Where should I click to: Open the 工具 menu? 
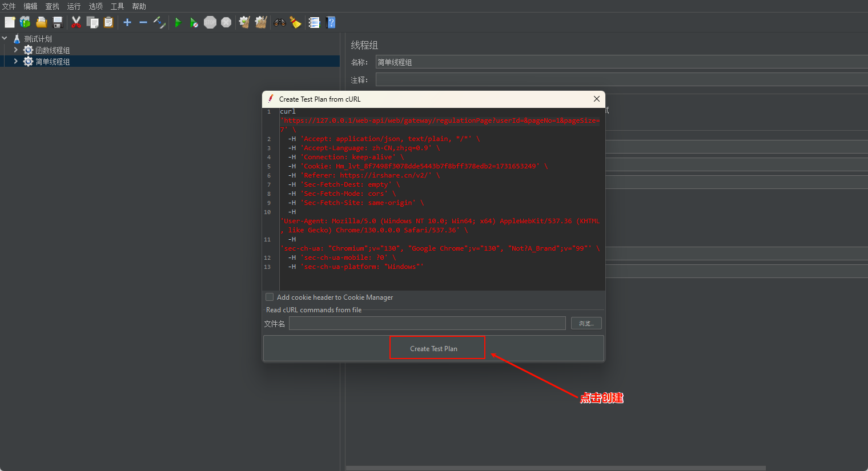tap(117, 6)
